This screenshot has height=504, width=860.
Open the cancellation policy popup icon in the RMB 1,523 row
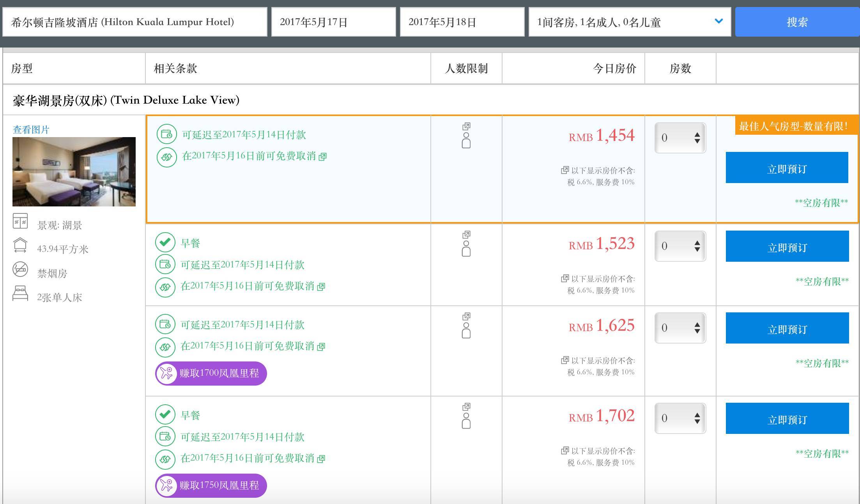(x=321, y=287)
